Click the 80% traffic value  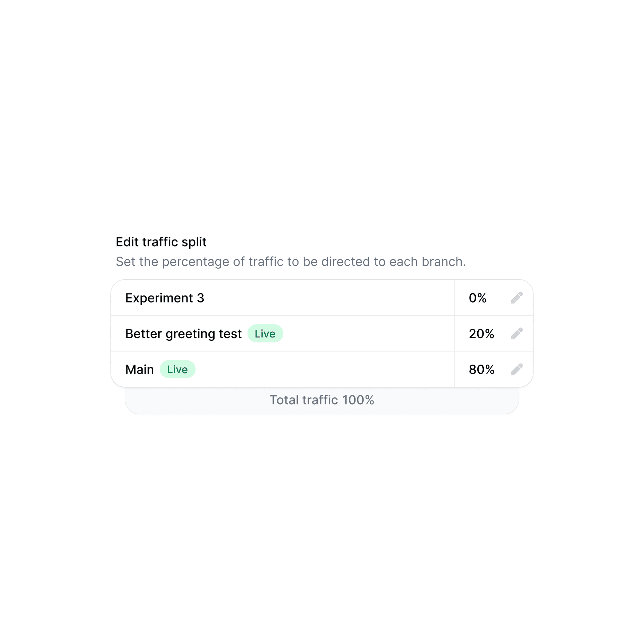pyautogui.click(x=481, y=370)
